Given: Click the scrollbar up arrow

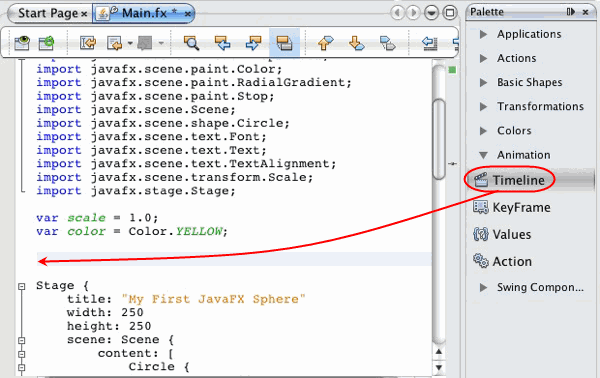Looking at the screenshot, I should pyautogui.click(x=439, y=352).
